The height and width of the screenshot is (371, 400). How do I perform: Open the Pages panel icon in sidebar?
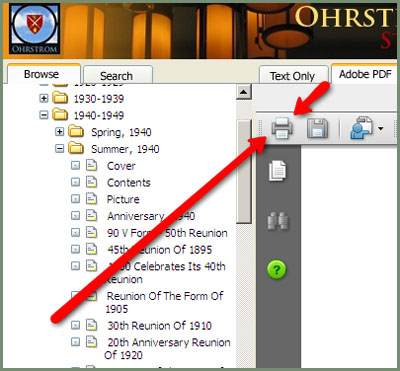(278, 171)
